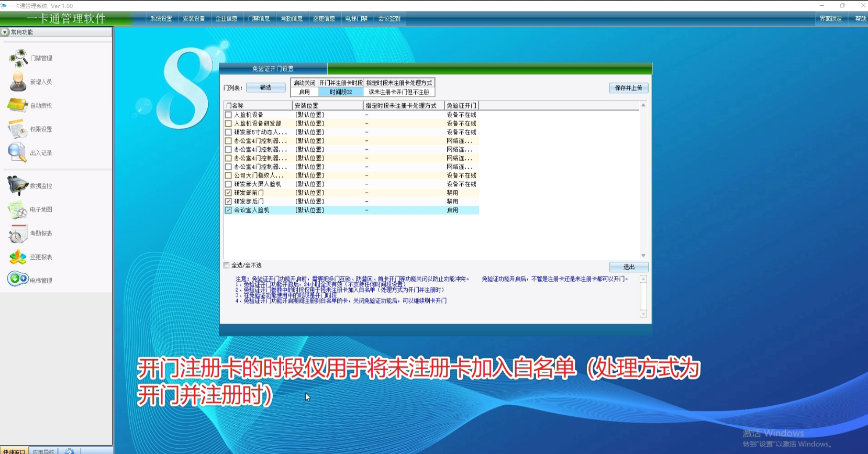Uncheck the 研发部前门 checkbox

228,193
